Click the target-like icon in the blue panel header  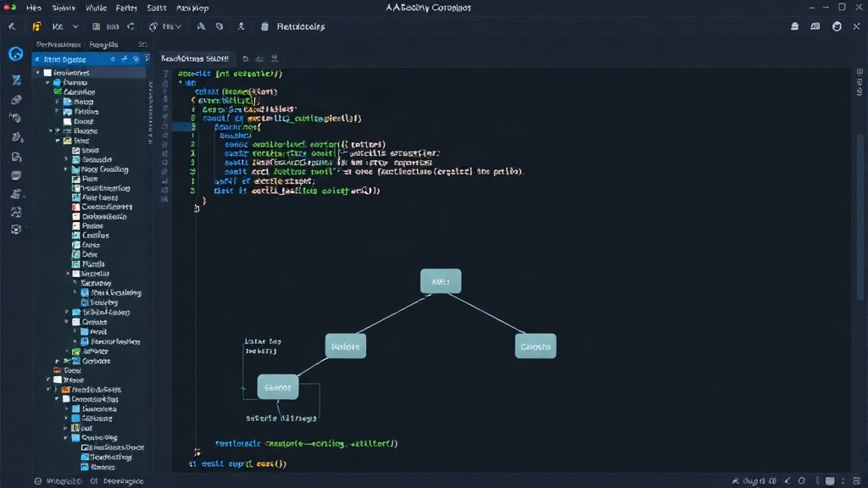(x=136, y=58)
